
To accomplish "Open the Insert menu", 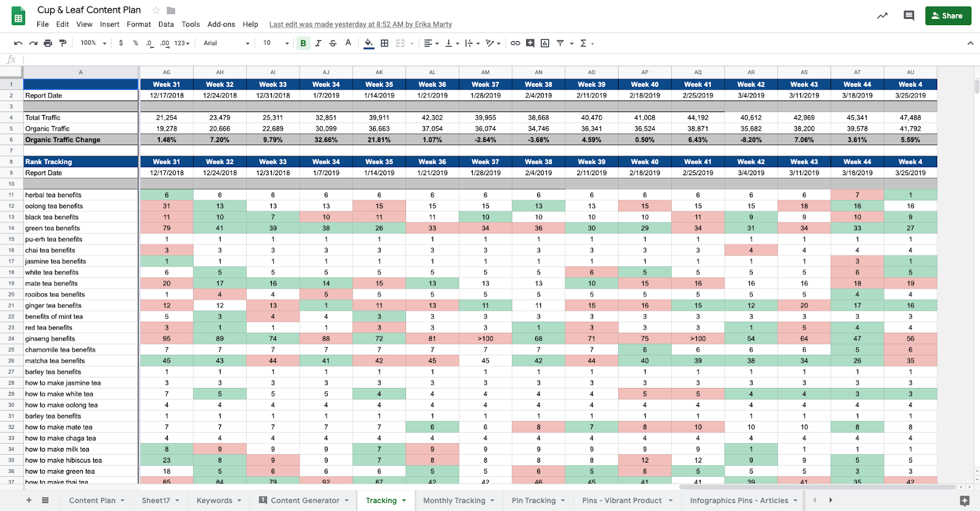I will 110,25.
